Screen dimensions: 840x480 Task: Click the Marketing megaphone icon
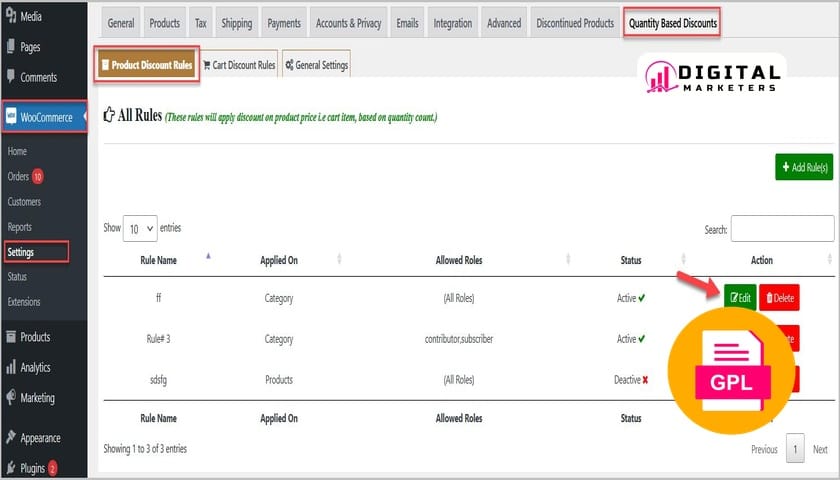click(10, 397)
